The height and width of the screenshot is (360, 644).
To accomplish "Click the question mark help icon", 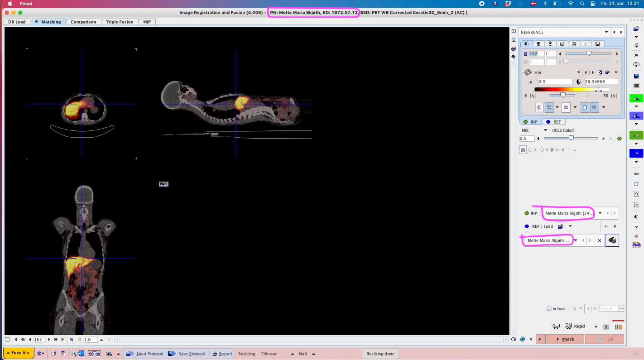I will point(636,227).
